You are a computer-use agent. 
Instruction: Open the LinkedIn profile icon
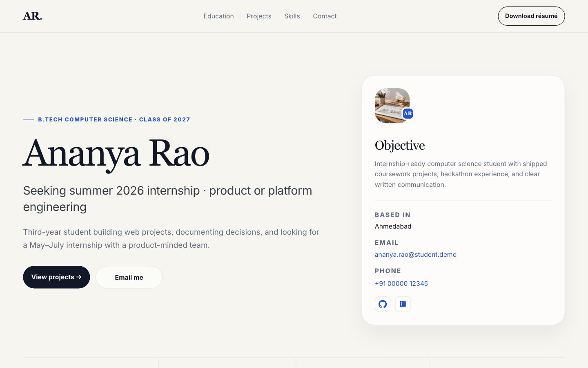403,304
